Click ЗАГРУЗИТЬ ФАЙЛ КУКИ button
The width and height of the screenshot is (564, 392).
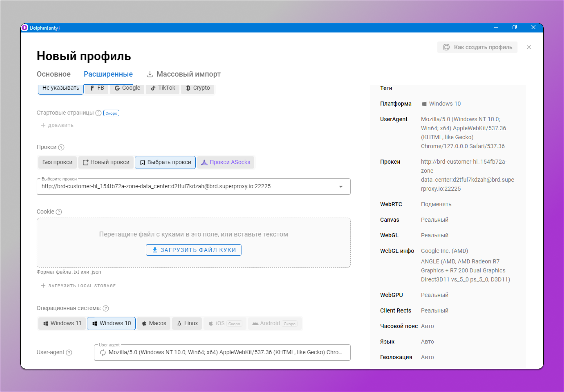[193, 250]
